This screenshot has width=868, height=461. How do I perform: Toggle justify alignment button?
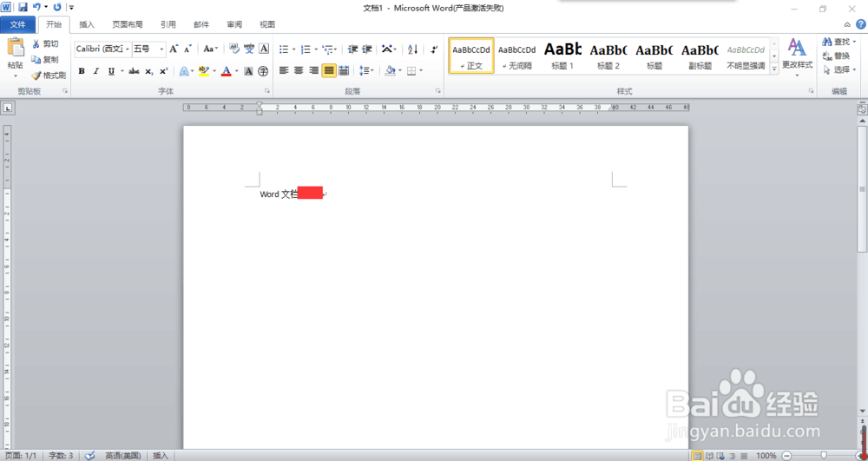point(329,71)
